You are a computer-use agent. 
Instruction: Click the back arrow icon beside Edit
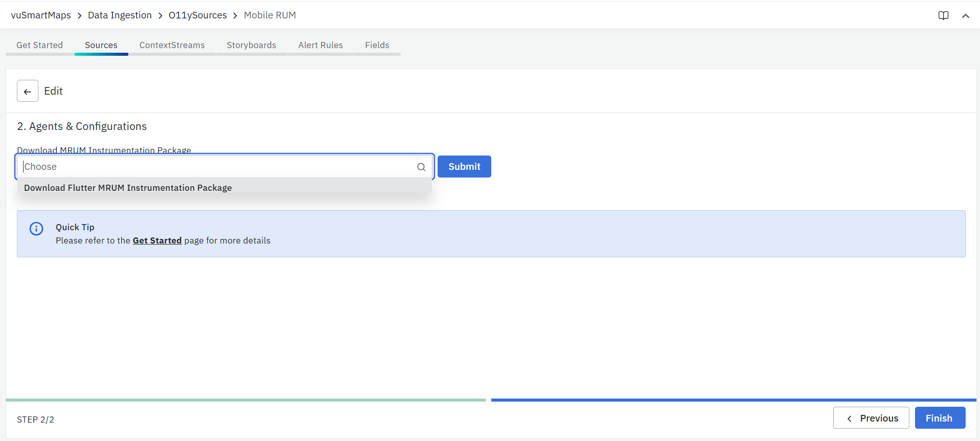click(x=28, y=91)
